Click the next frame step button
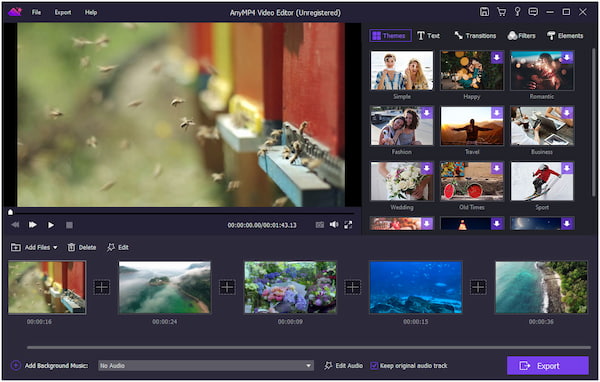Screen dimensions: 600x382 (x=33, y=225)
